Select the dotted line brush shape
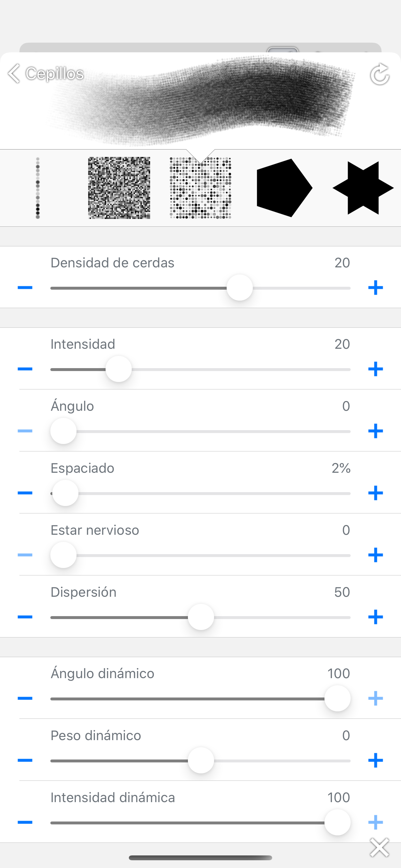Screen dimensions: 401x868 (x=38, y=188)
